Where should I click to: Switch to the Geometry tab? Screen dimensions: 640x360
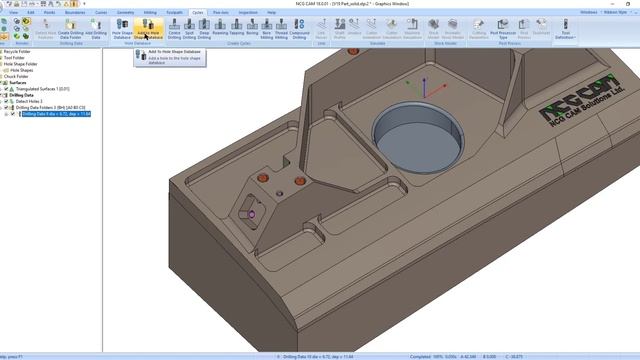(125, 13)
